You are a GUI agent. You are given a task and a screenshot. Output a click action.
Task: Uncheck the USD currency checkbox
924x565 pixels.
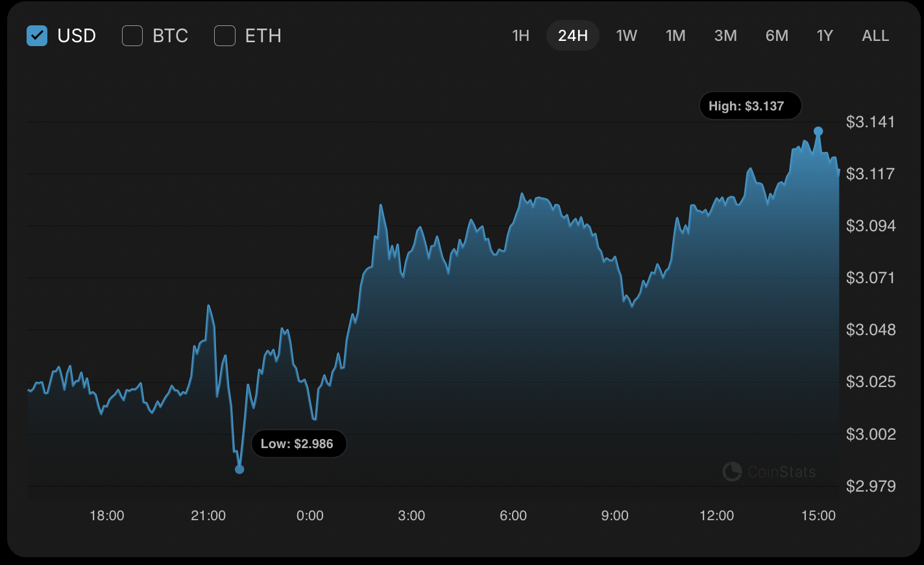37,36
